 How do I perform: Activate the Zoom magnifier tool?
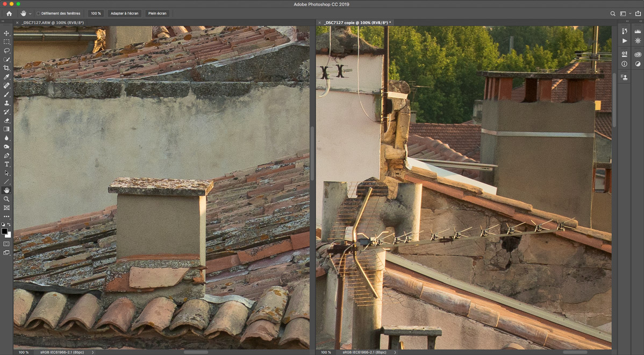(7, 199)
